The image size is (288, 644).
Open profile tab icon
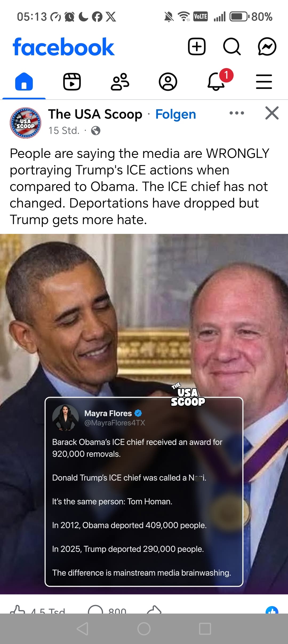click(x=168, y=81)
